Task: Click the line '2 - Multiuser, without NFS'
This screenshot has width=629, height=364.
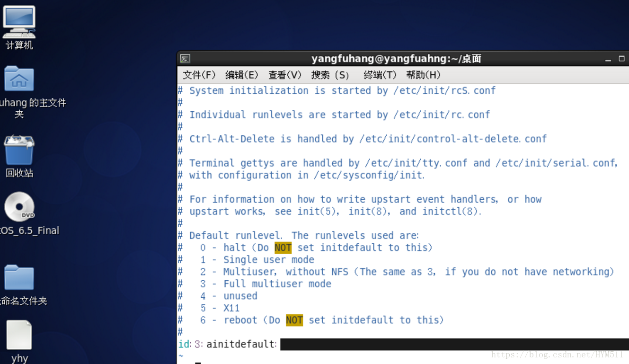Action: click(274, 272)
